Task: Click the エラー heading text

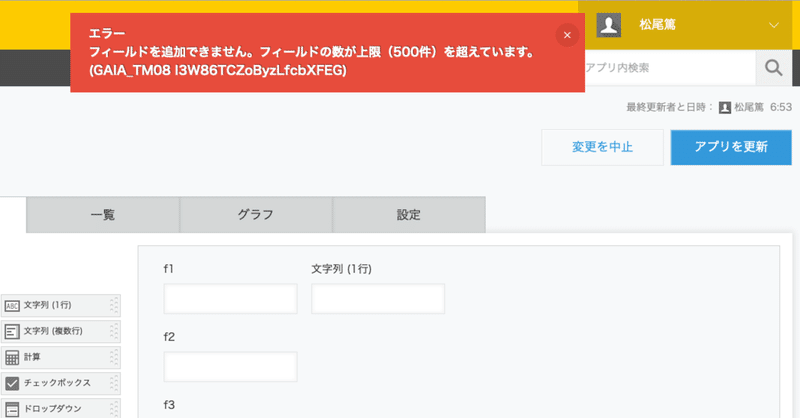Action: (x=107, y=34)
